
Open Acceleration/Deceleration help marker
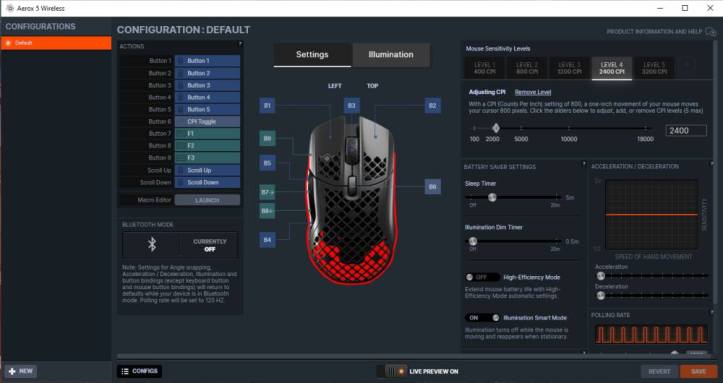(712, 164)
